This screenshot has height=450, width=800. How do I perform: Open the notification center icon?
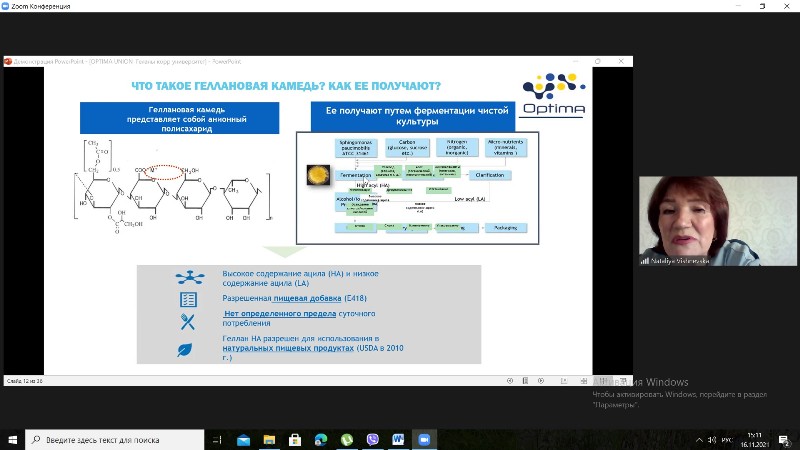tap(784, 440)
